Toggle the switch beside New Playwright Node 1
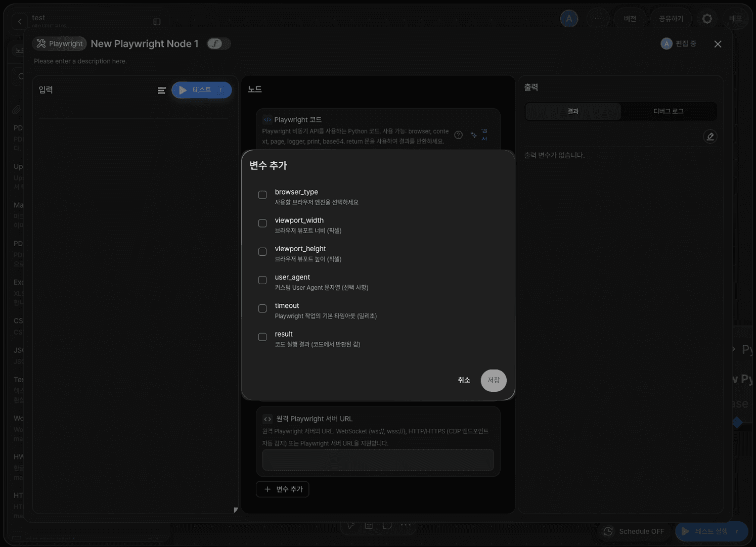Screen dimensions: 756x547 point(219,43)
